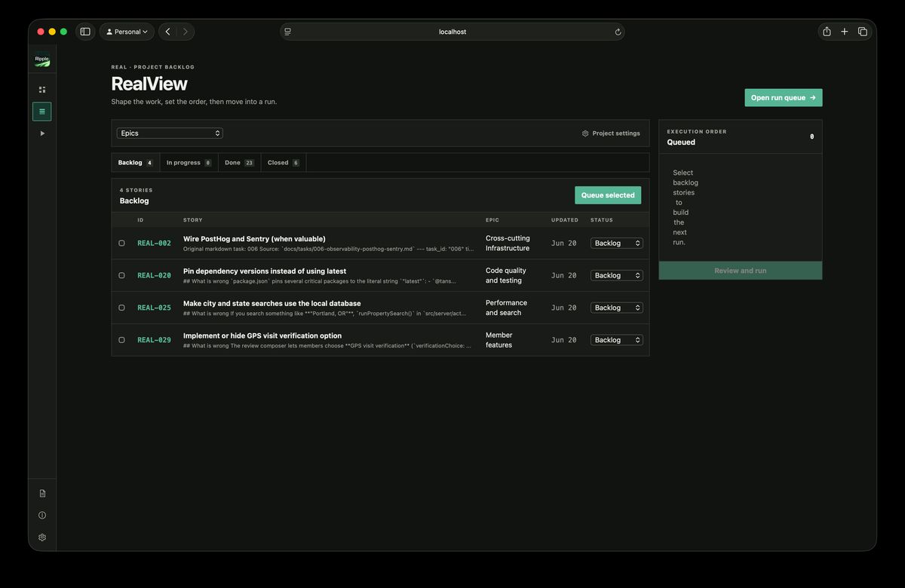
Task: Open 'Wire PostHog and Sentry' story title
Action: coord(254,239)
